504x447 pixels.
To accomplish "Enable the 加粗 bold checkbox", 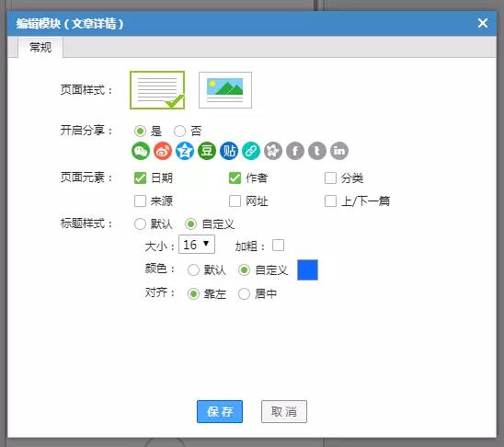I will 278,246.
